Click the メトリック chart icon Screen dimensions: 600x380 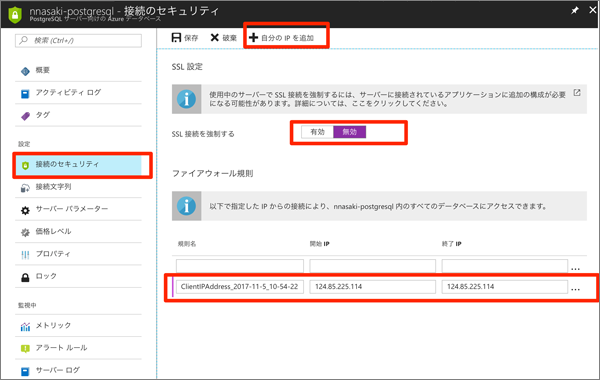click(25, 326)
